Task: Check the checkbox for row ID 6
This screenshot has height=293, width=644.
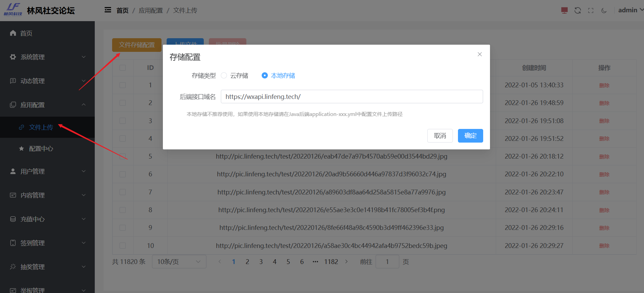Action: click(x=123, y=174)
